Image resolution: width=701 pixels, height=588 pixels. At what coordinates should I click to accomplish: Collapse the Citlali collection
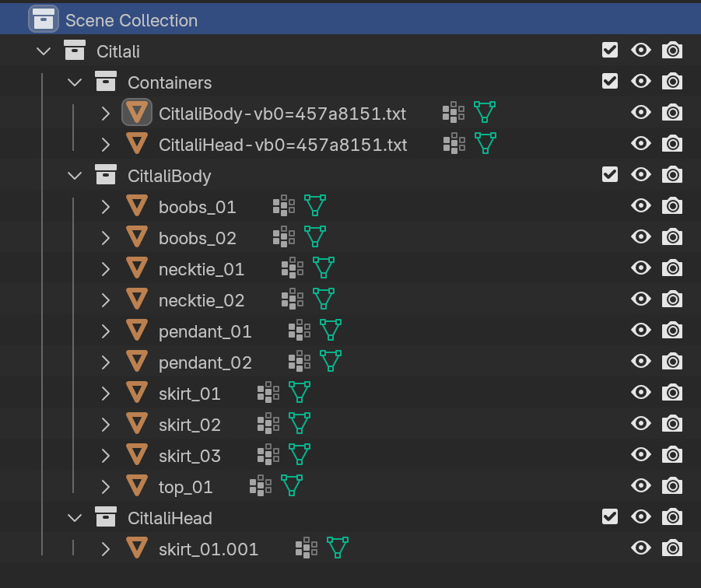click(44, 51)
